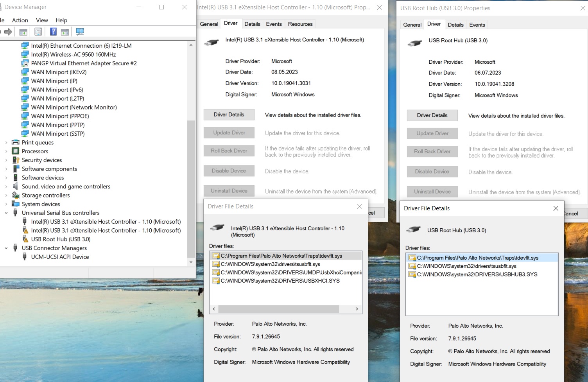The height and width of the screenshot is (382, 588).
Task: Select WAN Miniport (SSTP) entry
Action: pyautogui.click(x=58, y=134)
